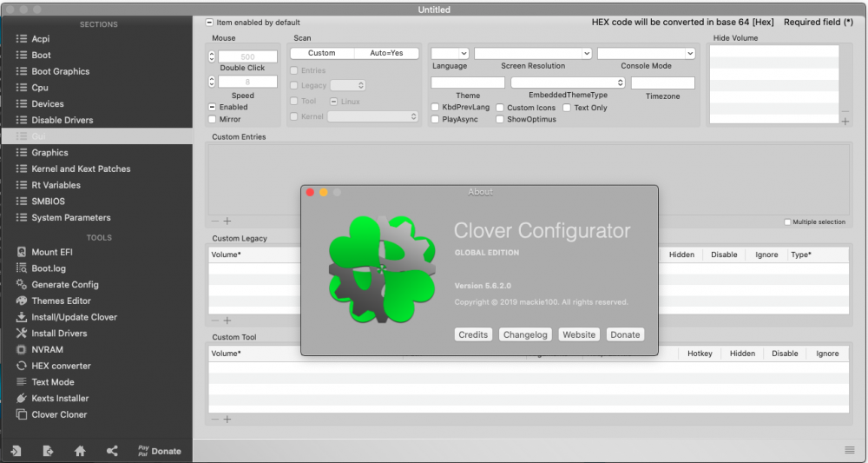Click the Install/Update Clover download icon
The height and width of the screenshot is (463, 868).
point(22,317)
